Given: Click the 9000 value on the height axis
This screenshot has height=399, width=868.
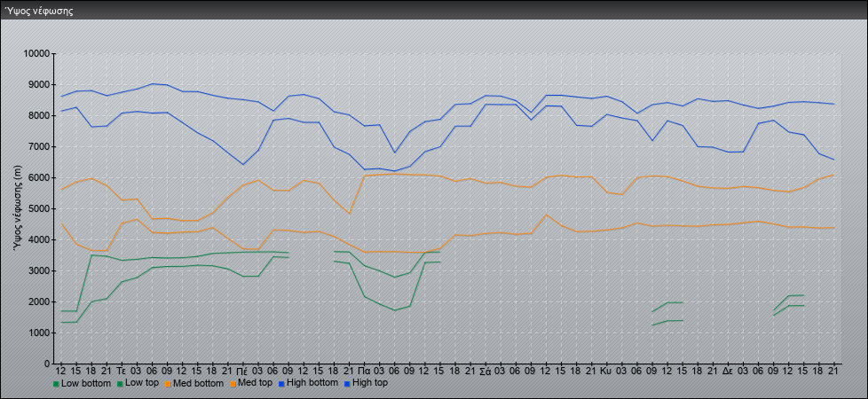Looking at the screenshot, I should click(39, 84).
